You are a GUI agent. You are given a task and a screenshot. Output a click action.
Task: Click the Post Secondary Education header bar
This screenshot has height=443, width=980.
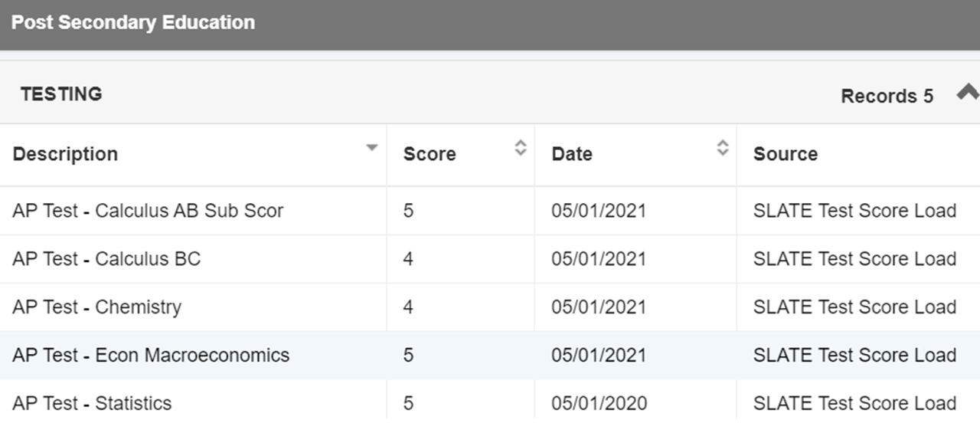click(490, 25)
